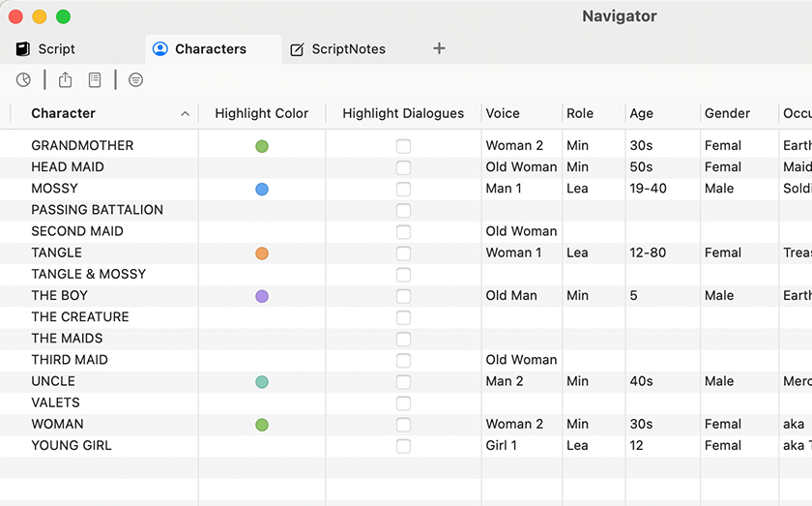The image size is (812, 506).
Task: Toggle sort arrow on Character column
Action: click(x=185, y=114)
